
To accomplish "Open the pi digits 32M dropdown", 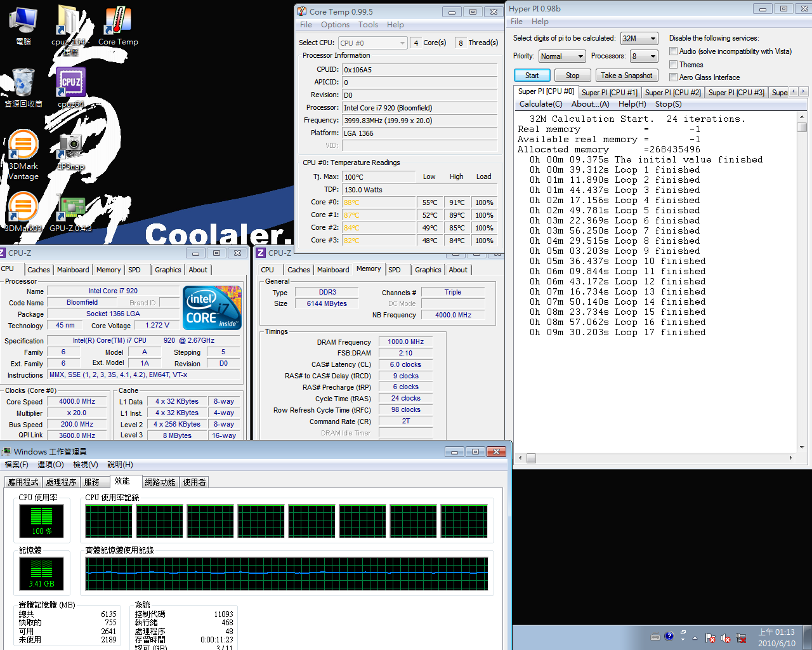I will click(x=639, y=39).
